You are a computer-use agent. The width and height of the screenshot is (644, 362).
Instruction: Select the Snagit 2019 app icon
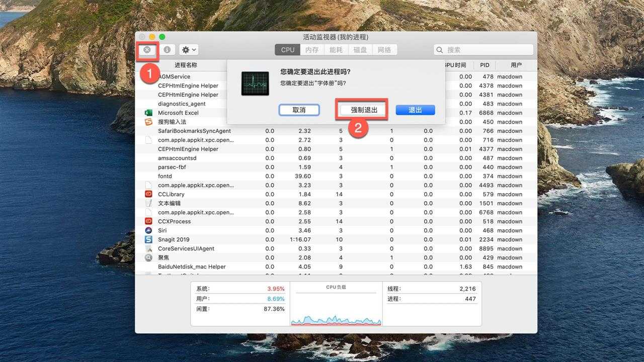(148, 239)
